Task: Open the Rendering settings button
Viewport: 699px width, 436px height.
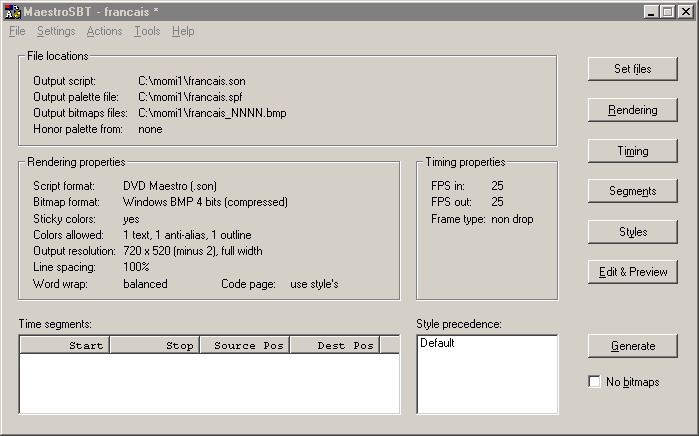Action: click(633, 110)
